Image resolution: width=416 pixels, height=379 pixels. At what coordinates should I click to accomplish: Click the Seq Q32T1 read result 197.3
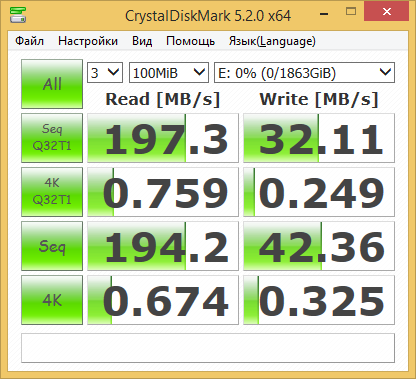pos(163,138)
